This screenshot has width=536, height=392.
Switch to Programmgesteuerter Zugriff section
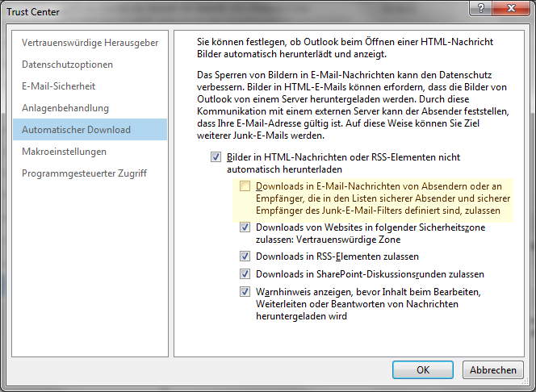(x=90, y=173)
